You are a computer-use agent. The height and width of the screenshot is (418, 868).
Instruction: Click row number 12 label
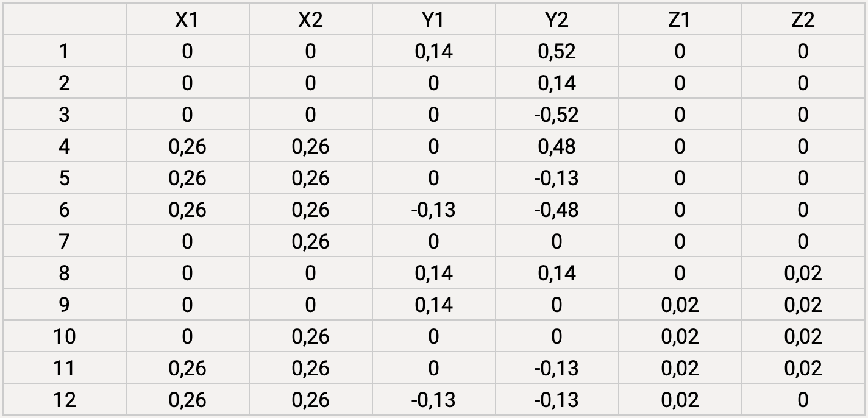[x=64, y=400]
